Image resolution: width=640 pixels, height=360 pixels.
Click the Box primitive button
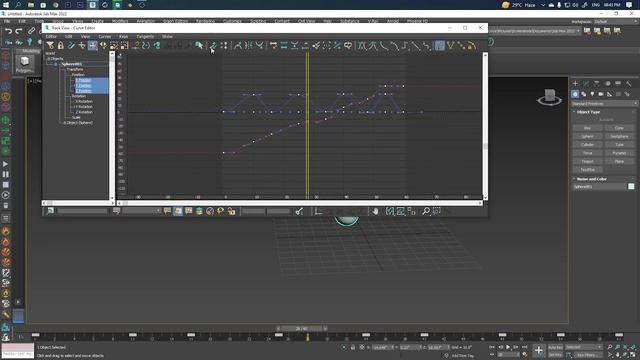[587, 128]
